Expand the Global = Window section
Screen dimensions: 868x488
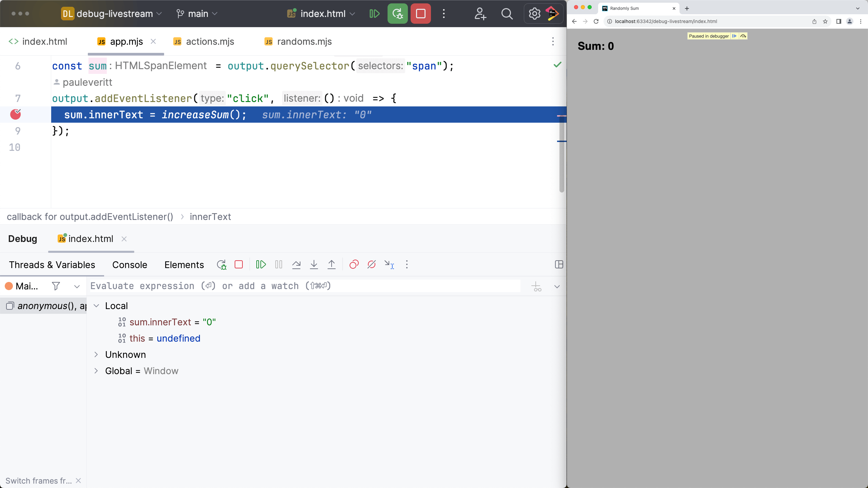click(96, 371)
